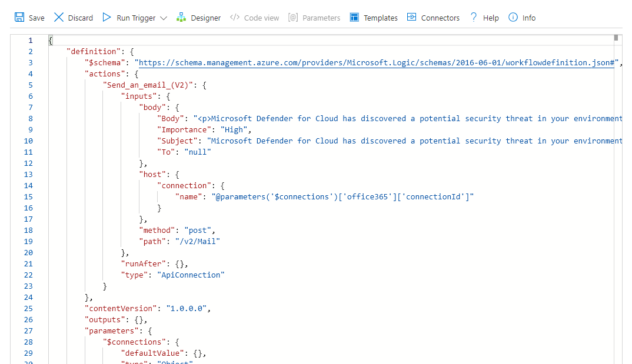Click line number 27 beside parameters
Screen dimensions: 632x364
(29, 330)
